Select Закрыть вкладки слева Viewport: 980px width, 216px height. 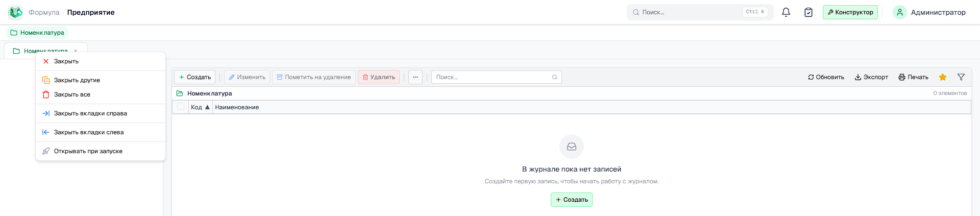tap(101, 132)
